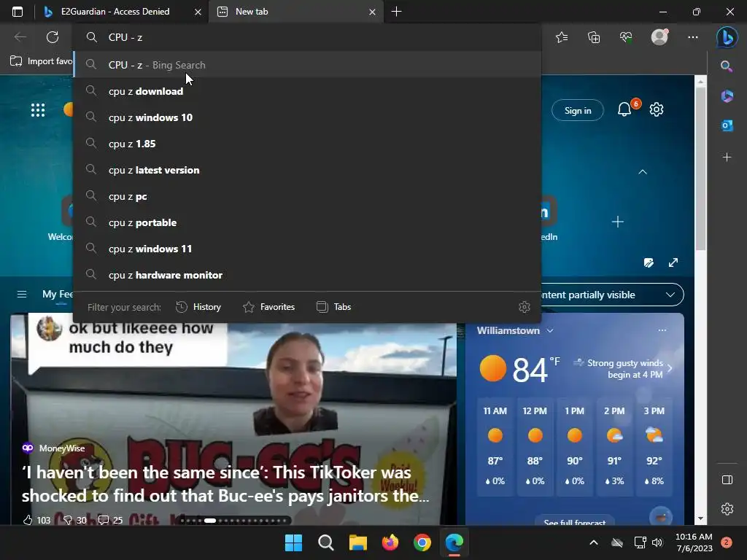Screen dimensions: 747x560
Task: Launch Firefox from taskbar
Action: [x=390, y=542]
